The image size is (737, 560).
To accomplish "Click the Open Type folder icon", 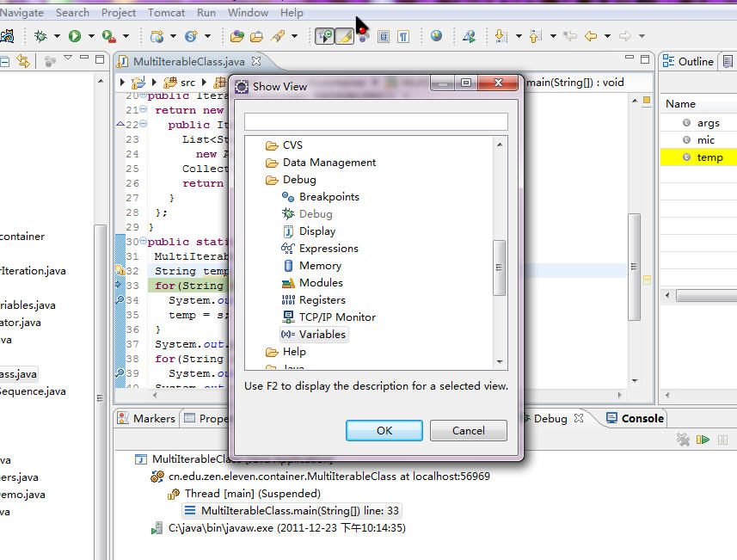I will coord(237,36).
